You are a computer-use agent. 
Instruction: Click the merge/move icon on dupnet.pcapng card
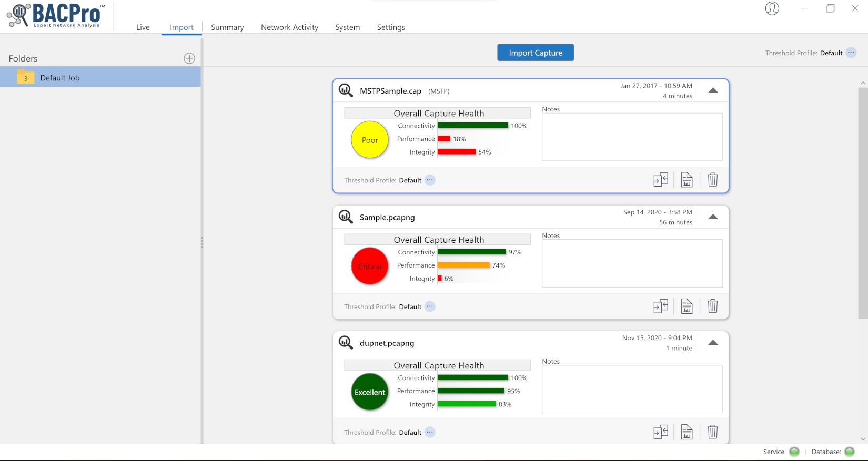(x=661, y=432)
